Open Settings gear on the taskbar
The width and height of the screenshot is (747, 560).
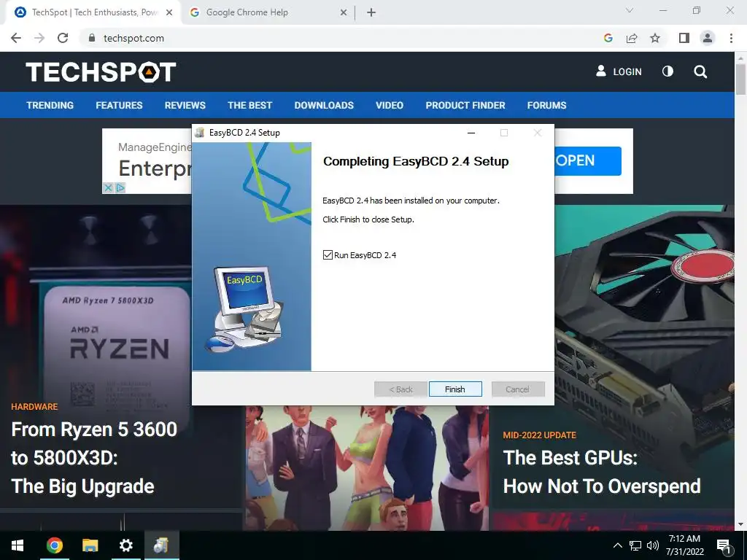click(125, 545)
